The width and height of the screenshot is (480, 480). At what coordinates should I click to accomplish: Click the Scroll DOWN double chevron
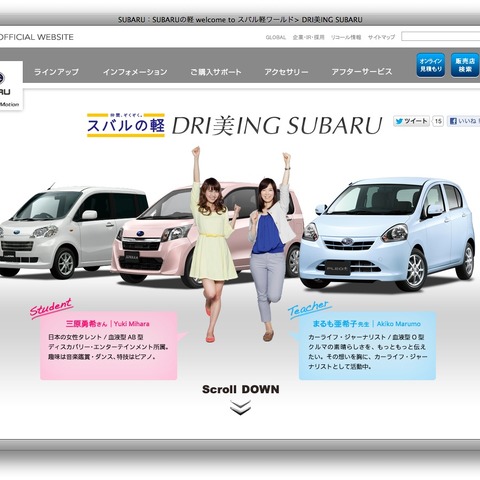(240, 408)
